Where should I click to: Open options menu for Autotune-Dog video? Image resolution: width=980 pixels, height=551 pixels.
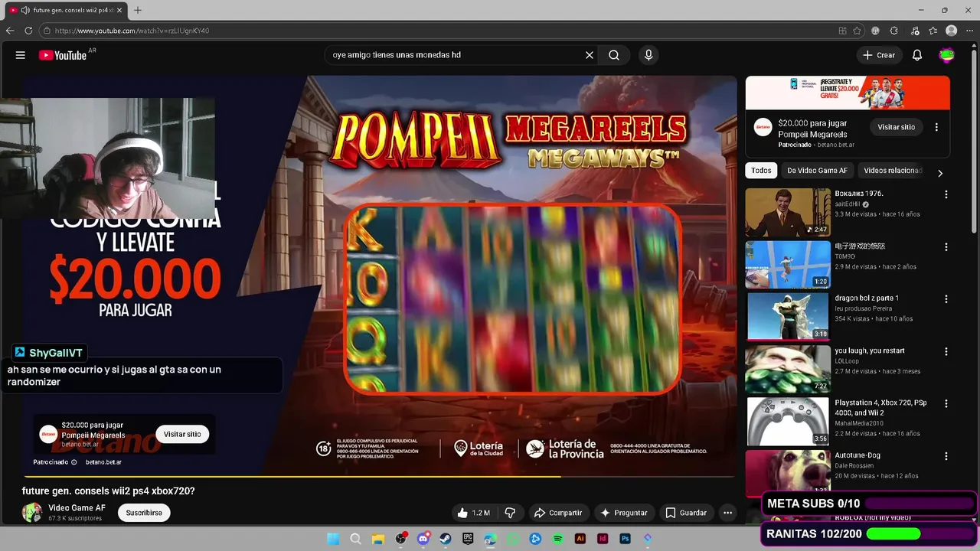tap(946, 456)
